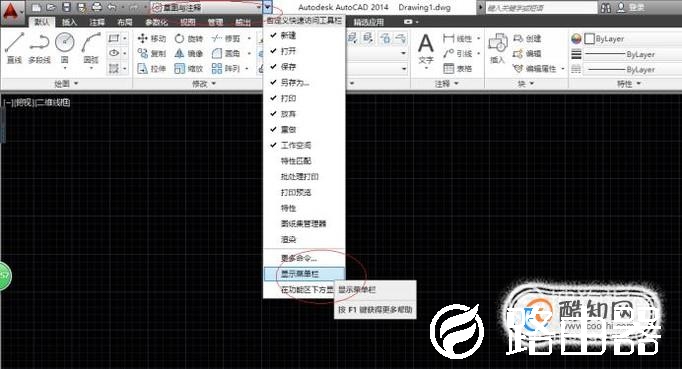Uncheck 打印 in the customize menu
This screenshot has width=682, height=369.
[x=304, y=98]
